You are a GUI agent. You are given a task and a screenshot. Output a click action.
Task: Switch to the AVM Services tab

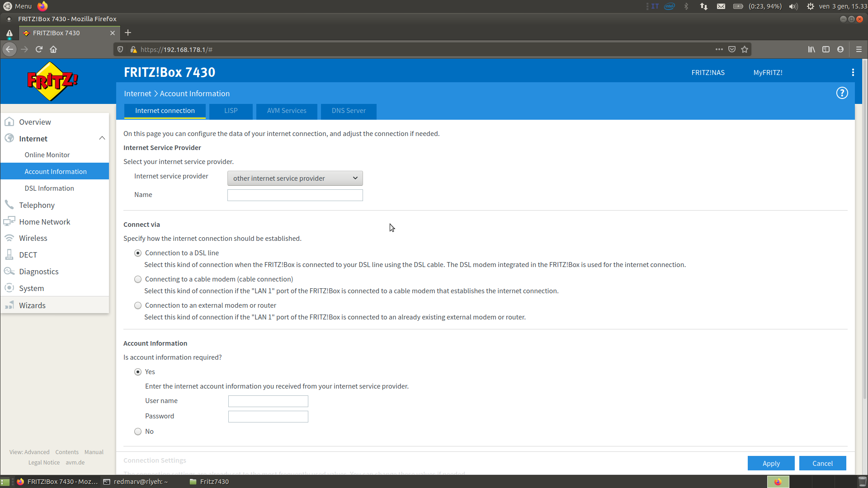287,111
